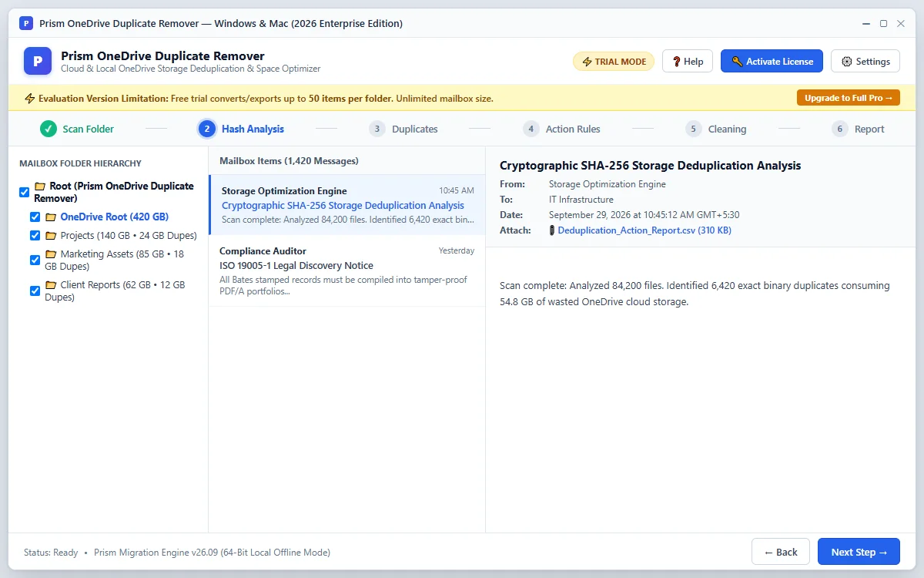Switch to the Cleaning step
Screen dimensions: 924x578
coord(716,129)
